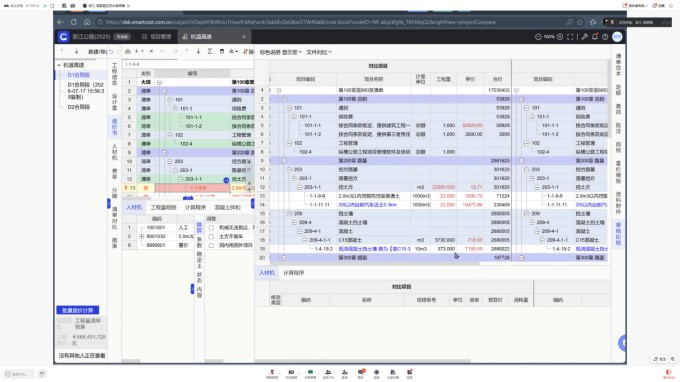Collapse the 203-1-1 挖土方 row in compare table
680x382 pixels.
(x=299, y=187)
